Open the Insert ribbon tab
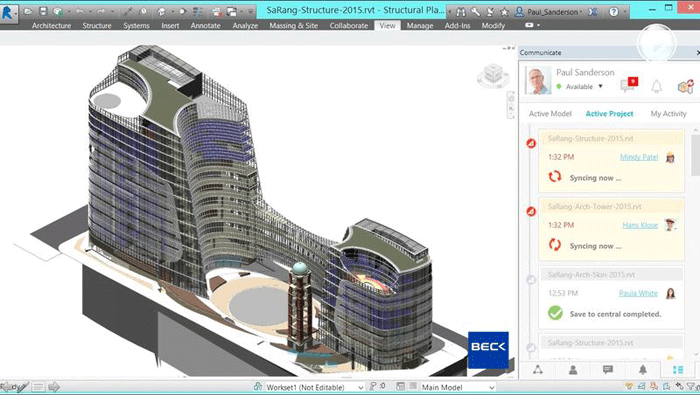700x395 pixels. coord(170,25)
